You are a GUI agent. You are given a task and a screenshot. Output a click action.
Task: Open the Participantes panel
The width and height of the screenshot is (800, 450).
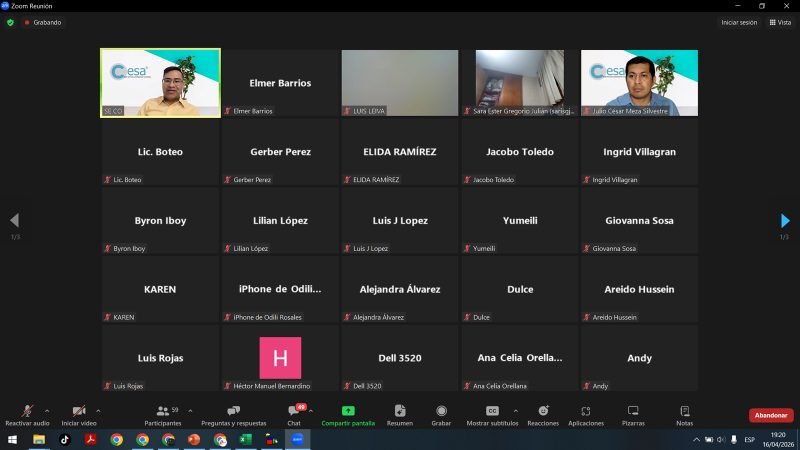click(163, 415)
